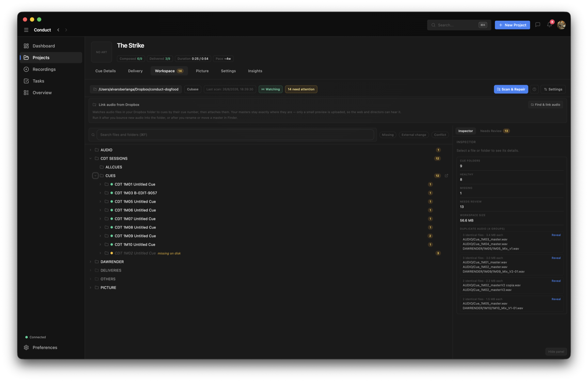Open Overview in the sidebar

pyautogui.click(x=51, y=93)
